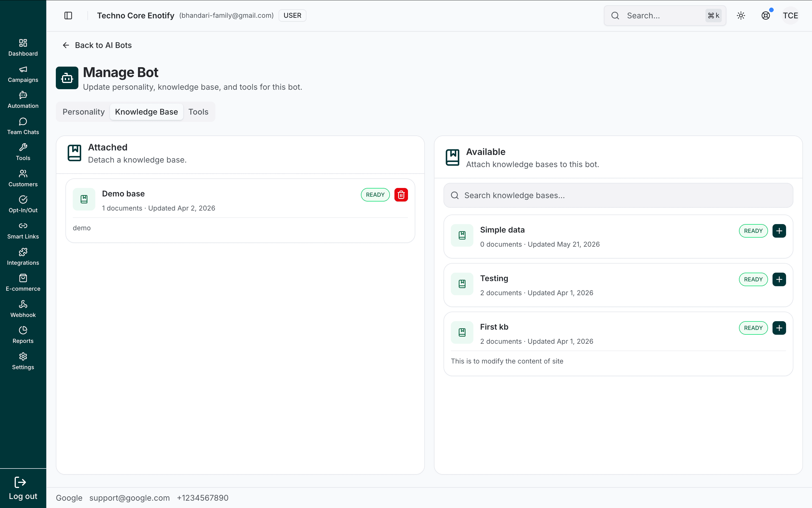Image resolution: width=812 pixels, height=508 pixels.
Task: Open Team Chats in the sidebar
Action: click(x=23, y=126)
